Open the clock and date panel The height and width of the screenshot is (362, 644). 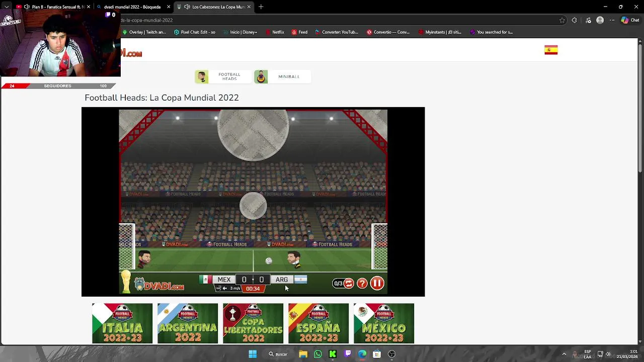627,354
